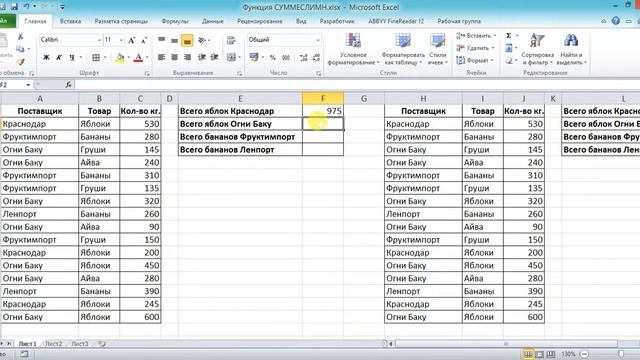Open the Разметка страницы tab
The image size is (640, 360).
121,21
